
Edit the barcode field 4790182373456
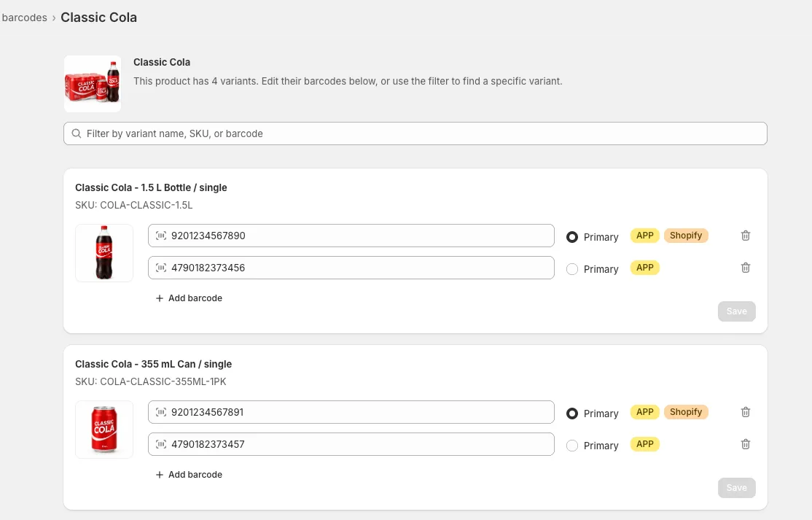coord(351,268)
